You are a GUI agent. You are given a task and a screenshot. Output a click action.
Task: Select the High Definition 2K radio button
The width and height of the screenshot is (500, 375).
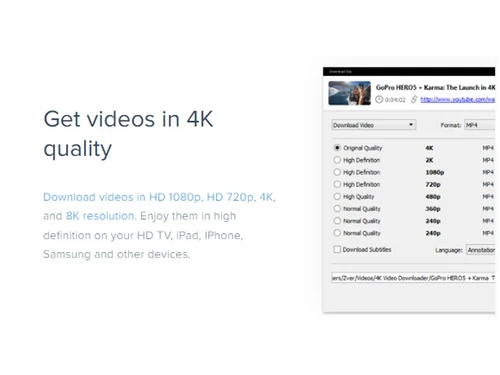click(x=337, y=160)
